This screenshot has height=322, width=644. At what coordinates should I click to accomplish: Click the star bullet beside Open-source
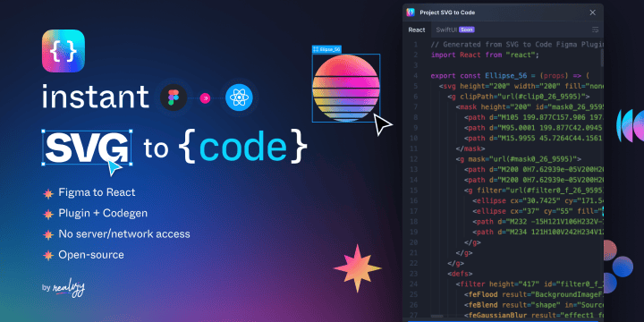coord(48,256)
